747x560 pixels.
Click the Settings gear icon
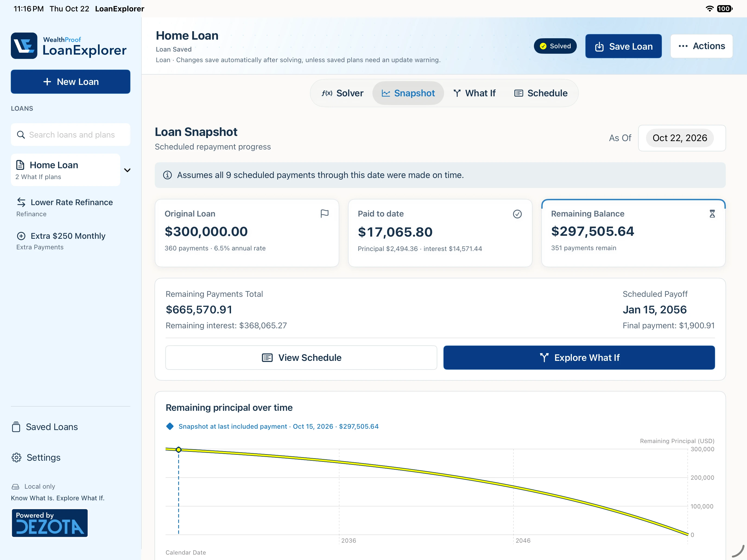[16, 457]
